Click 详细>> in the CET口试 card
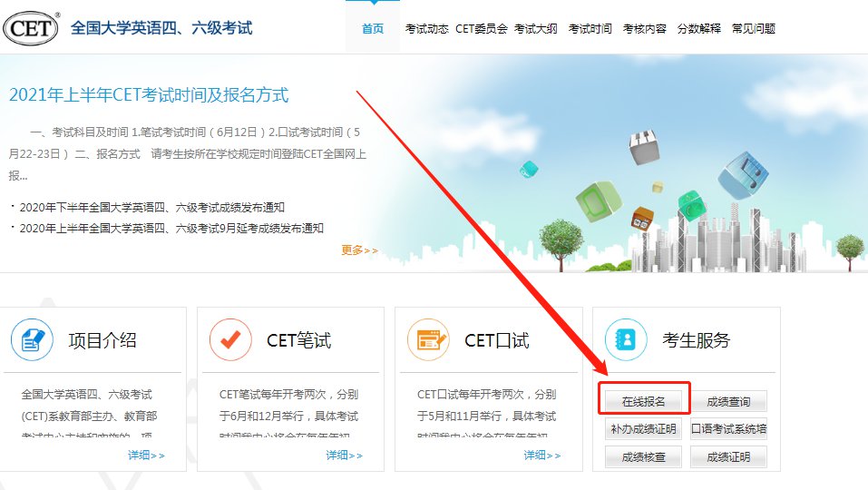 pos(542,456)
